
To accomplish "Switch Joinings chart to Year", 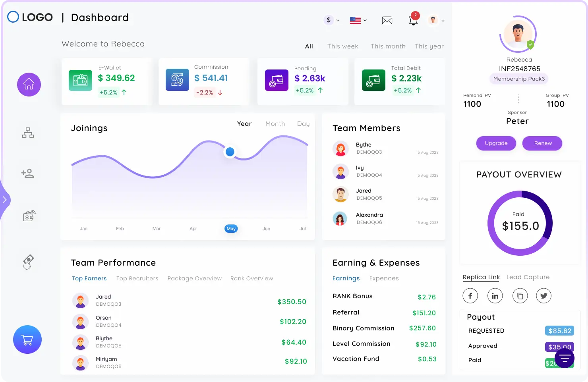I will 244,124.
